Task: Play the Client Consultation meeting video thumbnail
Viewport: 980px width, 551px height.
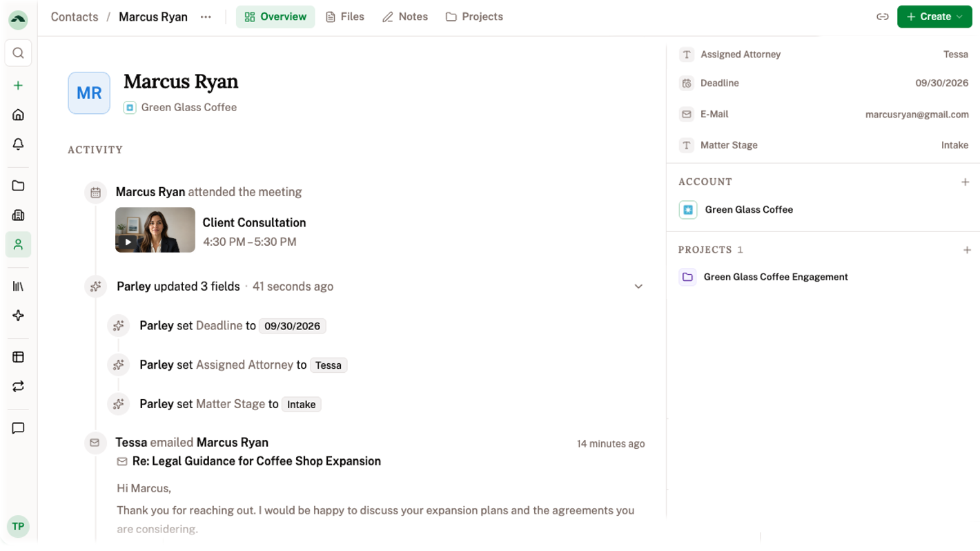Action: point(155,230)
